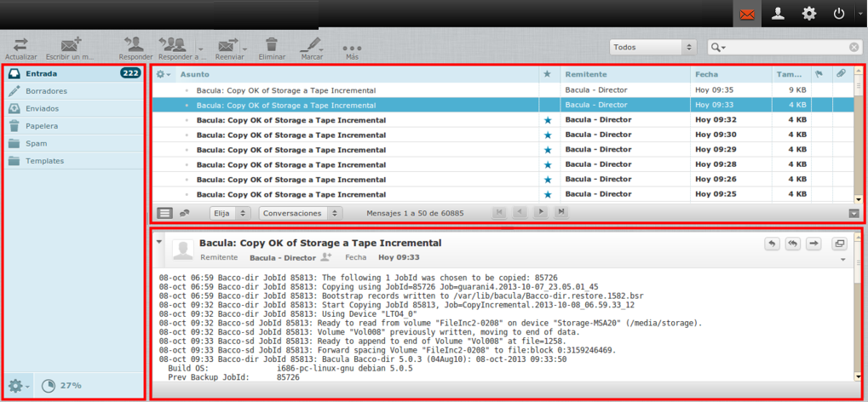Open the user menu arrow beside logout
868x402 pixels.
pos(861,14)
